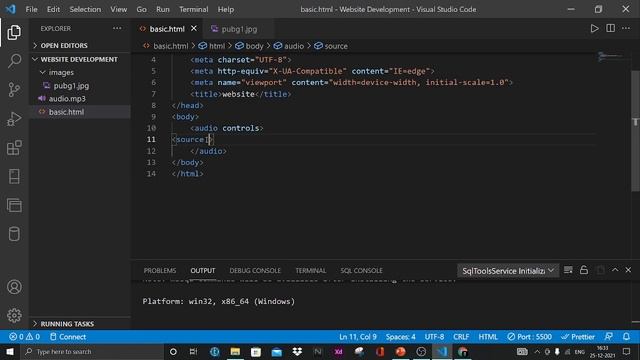
Task: Open the Go menu
Action: coord(141,9)
